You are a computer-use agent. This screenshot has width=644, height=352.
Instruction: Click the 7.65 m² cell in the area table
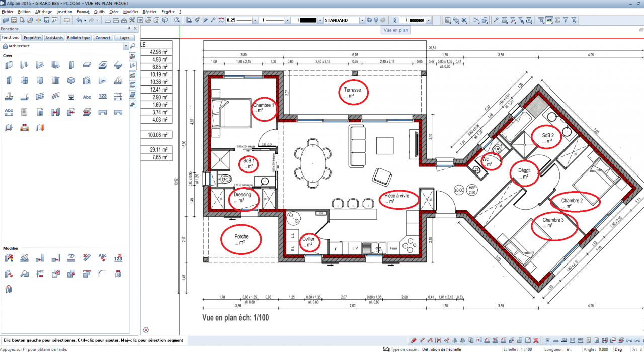156,157
